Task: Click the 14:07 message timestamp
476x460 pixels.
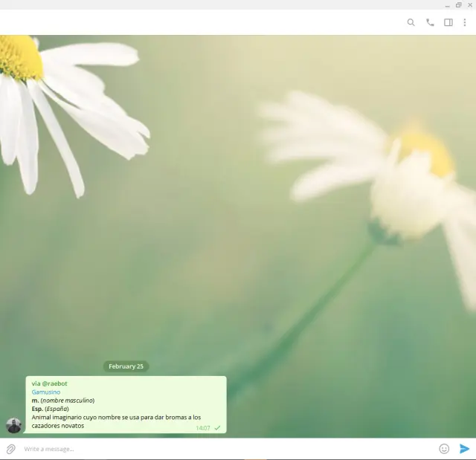Action: (x=202, y=428)
